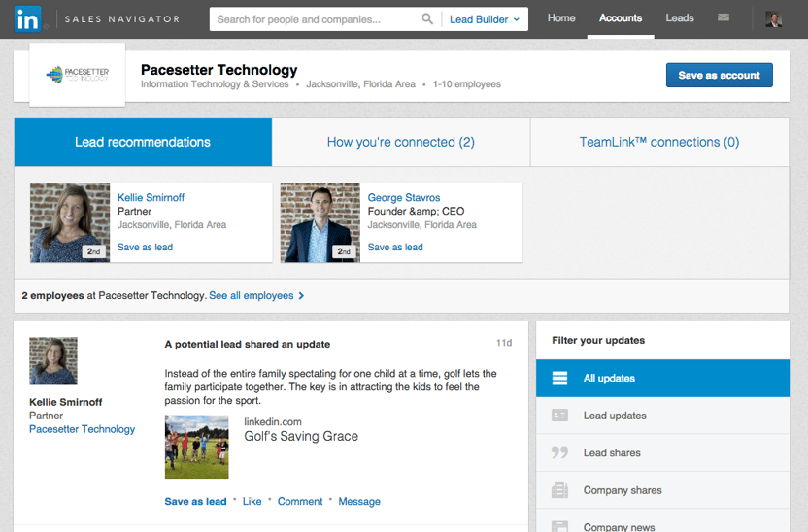Click the Lead updates card icon

pyautogui.click(x=559, y=416)
